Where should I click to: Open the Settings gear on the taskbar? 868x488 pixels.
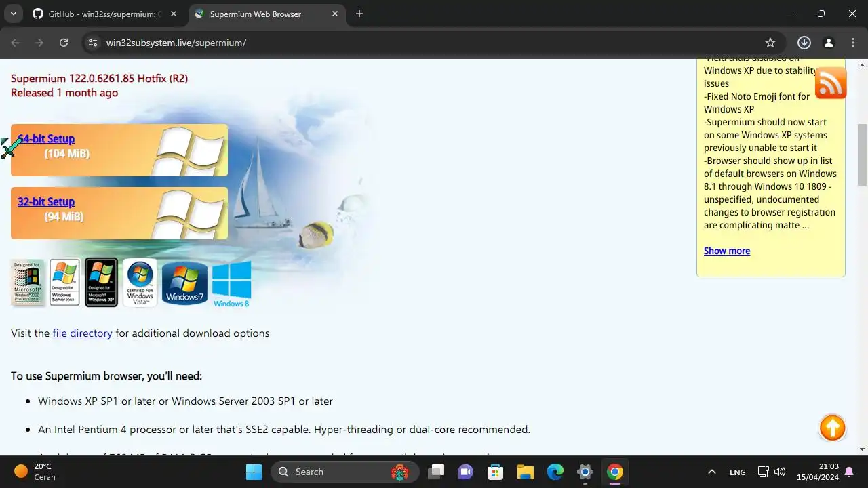(x=585, y=472)
